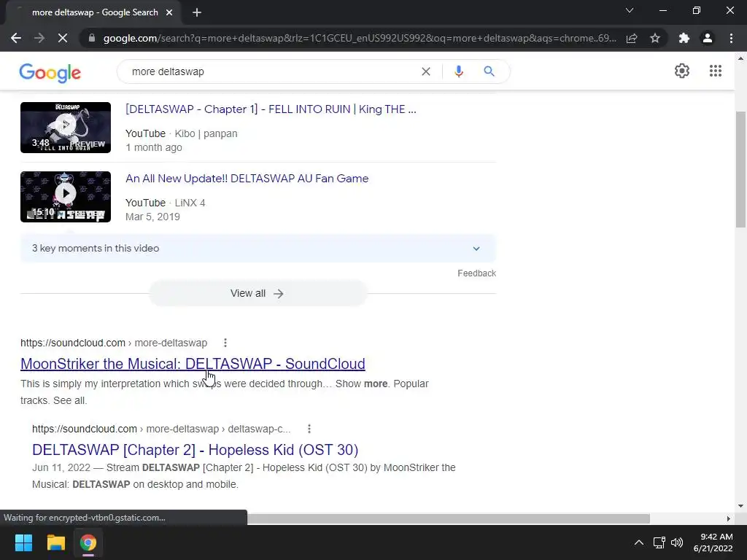Open a new tab
Viewport: 747px width, 560px height.
coord(197,12)
